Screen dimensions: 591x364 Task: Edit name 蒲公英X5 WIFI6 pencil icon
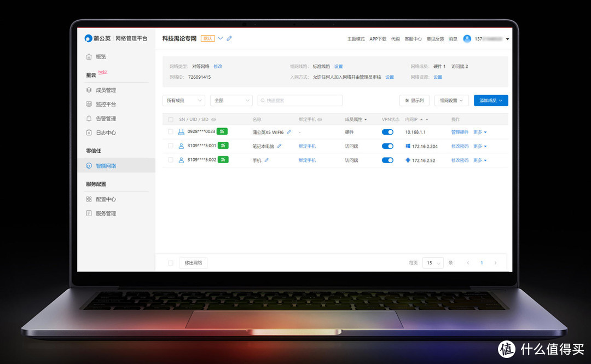tap(289, 132)
